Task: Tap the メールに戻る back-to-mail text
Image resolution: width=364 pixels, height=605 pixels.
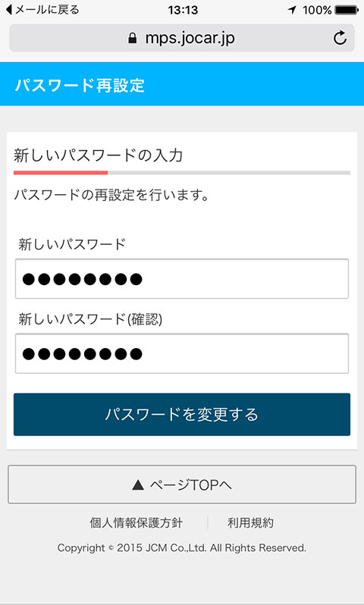Action: [47, 10]
